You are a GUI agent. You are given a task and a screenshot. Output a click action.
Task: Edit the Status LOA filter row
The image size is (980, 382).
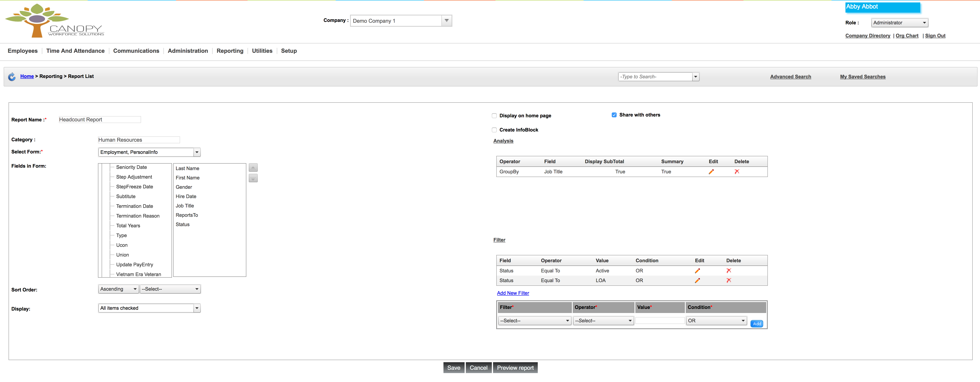[697, 281]
